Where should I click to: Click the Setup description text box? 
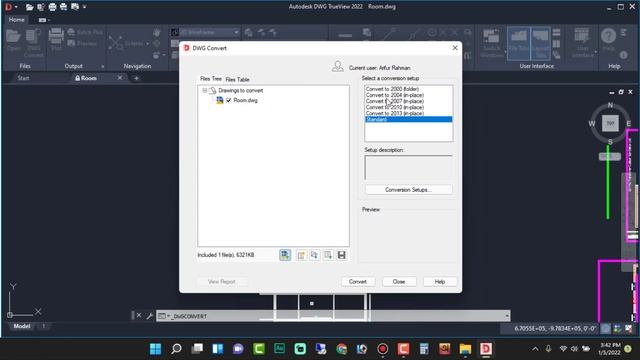pos(409,167)
